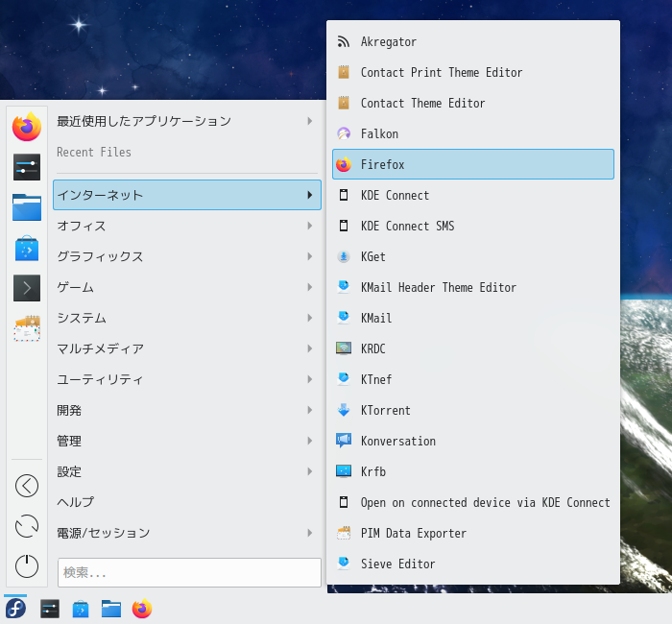672x624 pixels.
Task: Launch Firefox from the taskbar
Action: tap(142, 609)
